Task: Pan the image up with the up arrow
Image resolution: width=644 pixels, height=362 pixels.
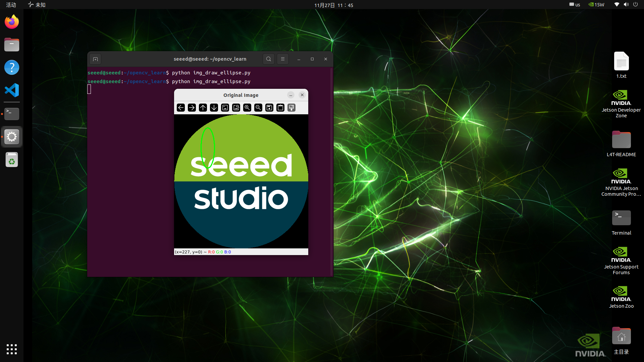Action: point(203,108)
